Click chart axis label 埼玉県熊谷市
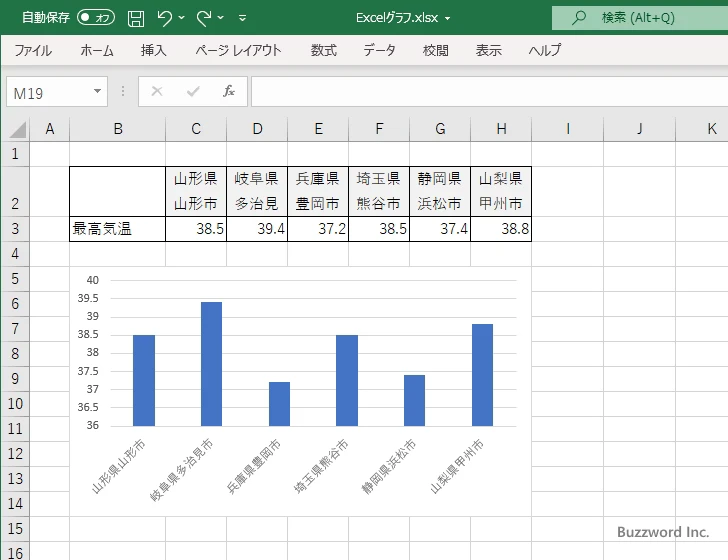 tap(321, 466)
